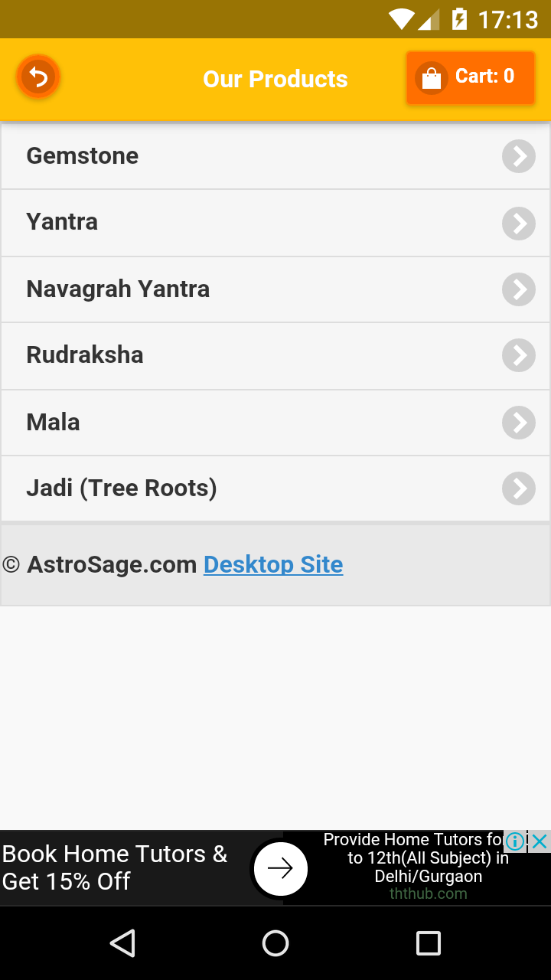551x980 pixels.
Task: Expand the Gemstone chevron arrow
Action: tap(519, 156)
